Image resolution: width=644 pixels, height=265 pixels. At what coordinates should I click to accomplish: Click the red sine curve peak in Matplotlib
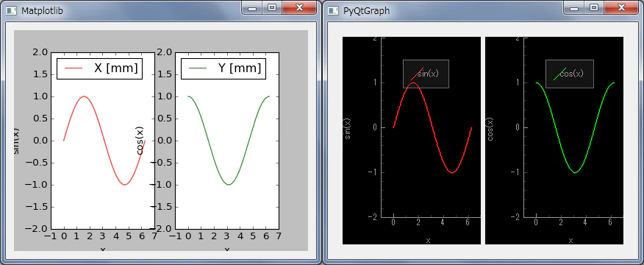click(83, 96)
